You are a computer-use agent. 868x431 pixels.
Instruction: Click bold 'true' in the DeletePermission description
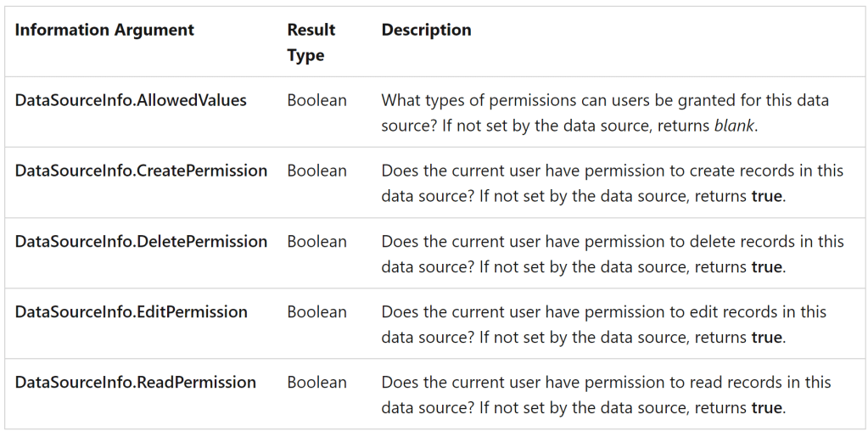tap(766, 266)
